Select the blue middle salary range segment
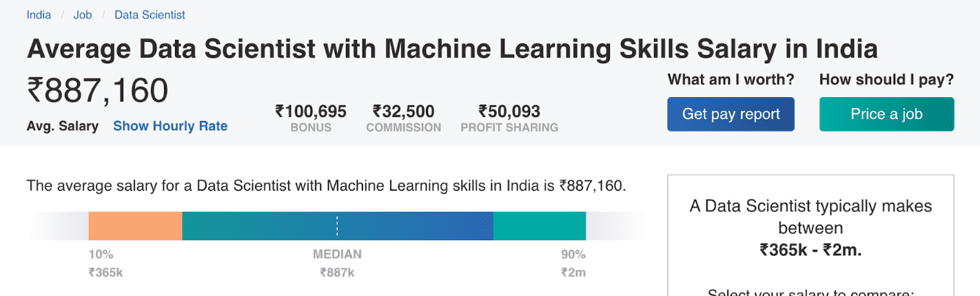 pos(338,226)
